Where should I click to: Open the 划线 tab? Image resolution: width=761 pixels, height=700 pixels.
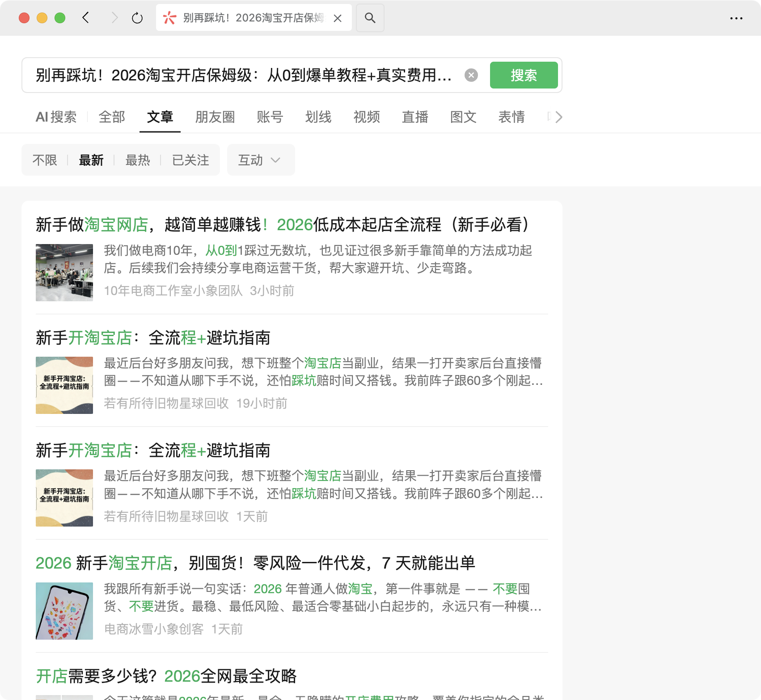coord(318,117)
